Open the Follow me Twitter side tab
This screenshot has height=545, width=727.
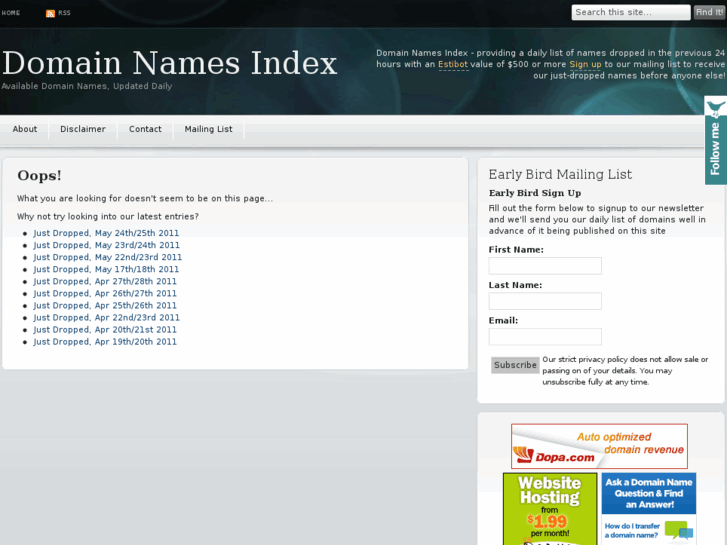pyautogui.click(x=715, y=141)
